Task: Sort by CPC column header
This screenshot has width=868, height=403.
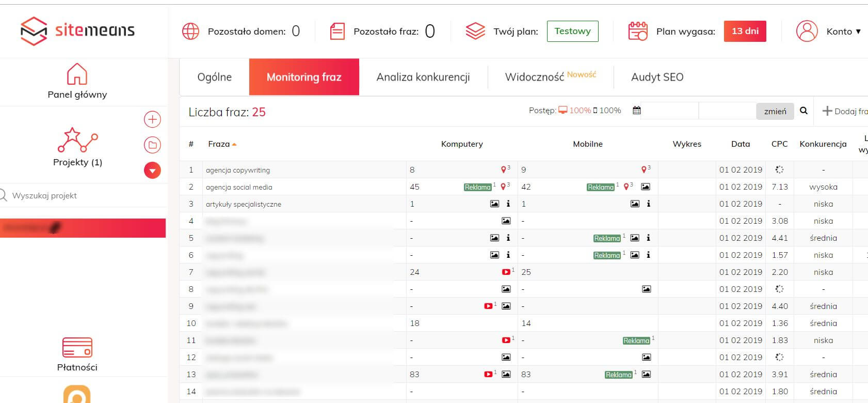Action: [x=779, y=144]
